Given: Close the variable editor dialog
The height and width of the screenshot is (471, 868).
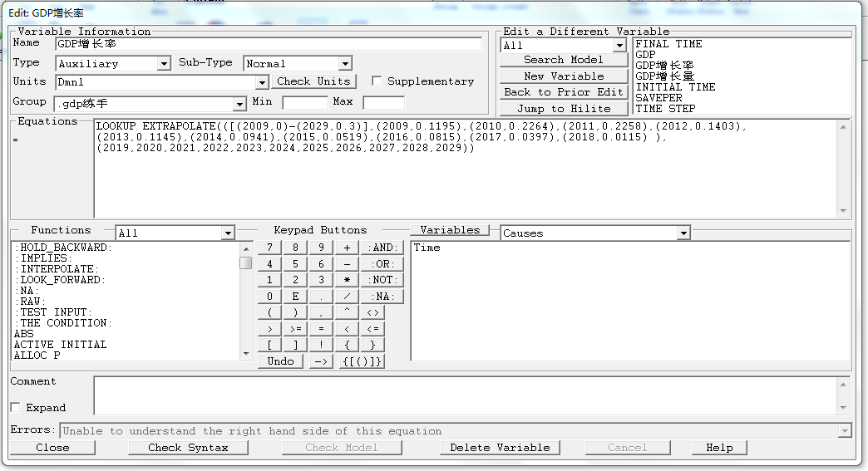Looking at the screenshot, I should pos(52,448).
